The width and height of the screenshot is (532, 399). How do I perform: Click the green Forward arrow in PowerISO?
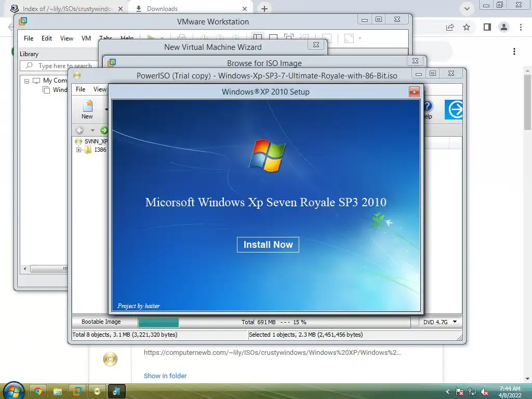[x=104, y=130]
